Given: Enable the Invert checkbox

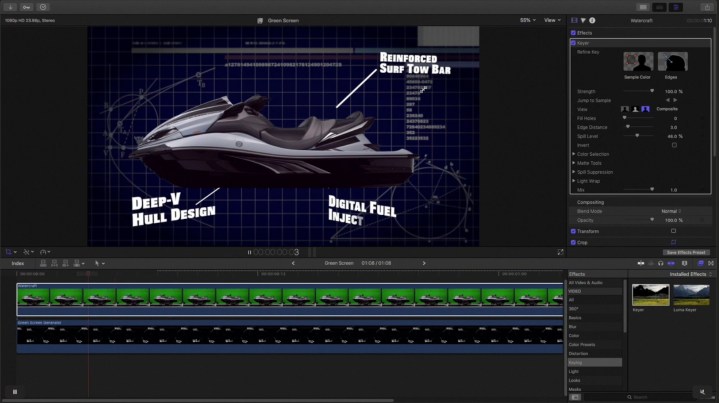Looking at the screenshot, I should [673, 145].
